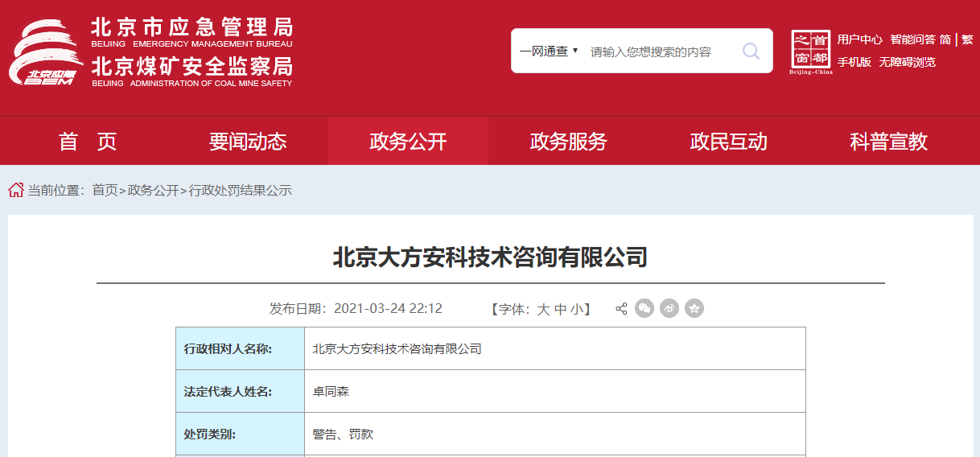This screenshot has height=457, width=980.
Task: Open the 用户中心 link
Action: 859,39
